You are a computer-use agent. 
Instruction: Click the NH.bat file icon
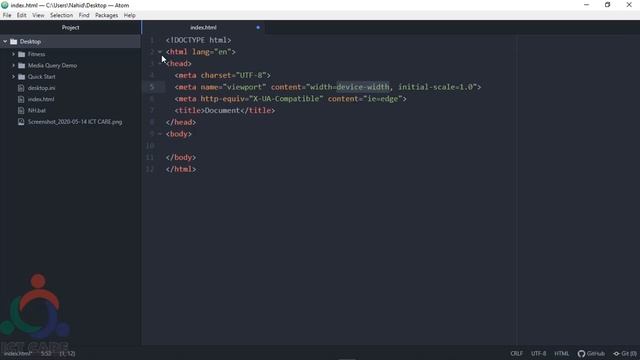21,110
